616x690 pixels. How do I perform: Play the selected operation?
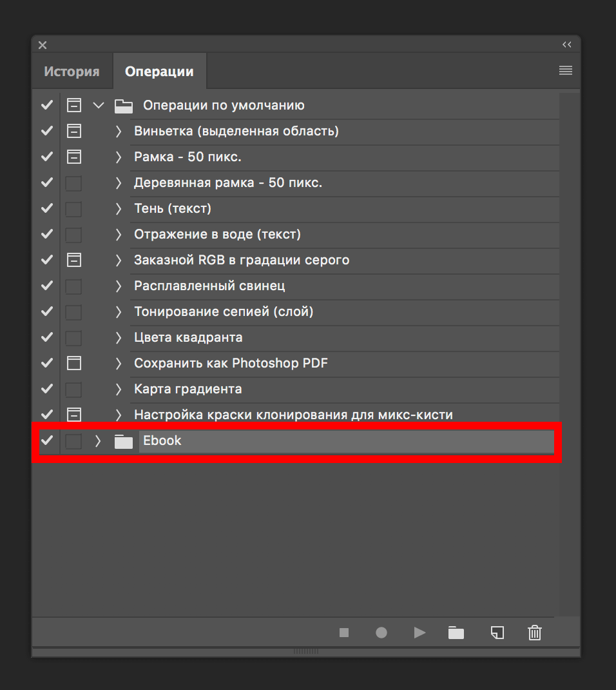pyautogui.click(x=419, y=633)
